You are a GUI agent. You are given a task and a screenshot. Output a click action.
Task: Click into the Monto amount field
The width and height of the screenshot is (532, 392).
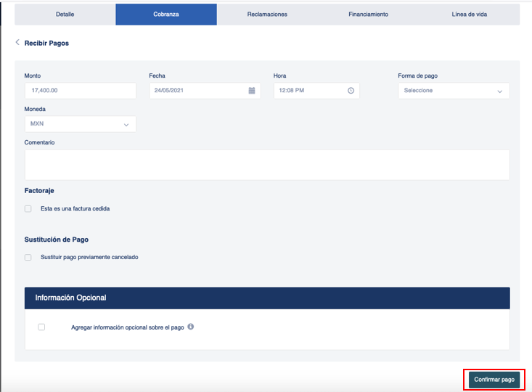(81, 91)
